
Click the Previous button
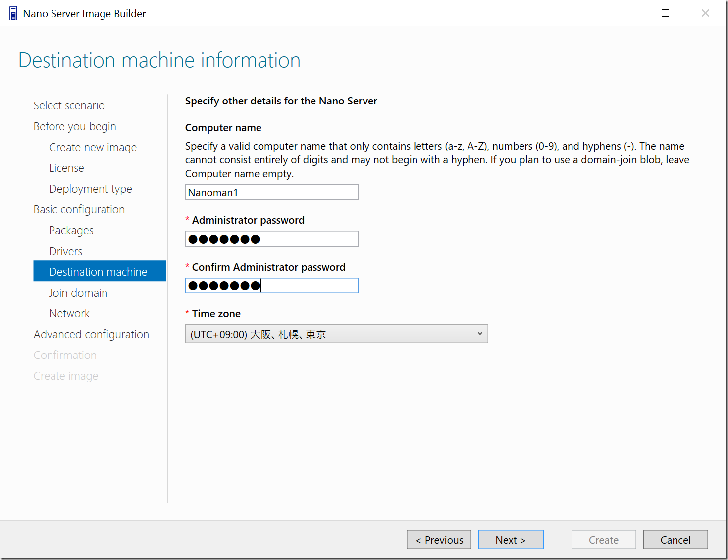[439, 540]
